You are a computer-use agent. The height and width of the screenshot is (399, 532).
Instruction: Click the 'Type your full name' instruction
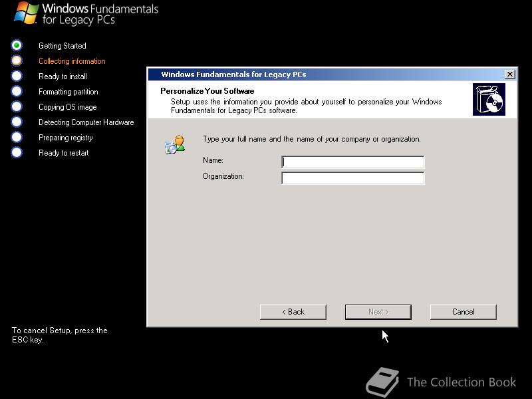312,139
